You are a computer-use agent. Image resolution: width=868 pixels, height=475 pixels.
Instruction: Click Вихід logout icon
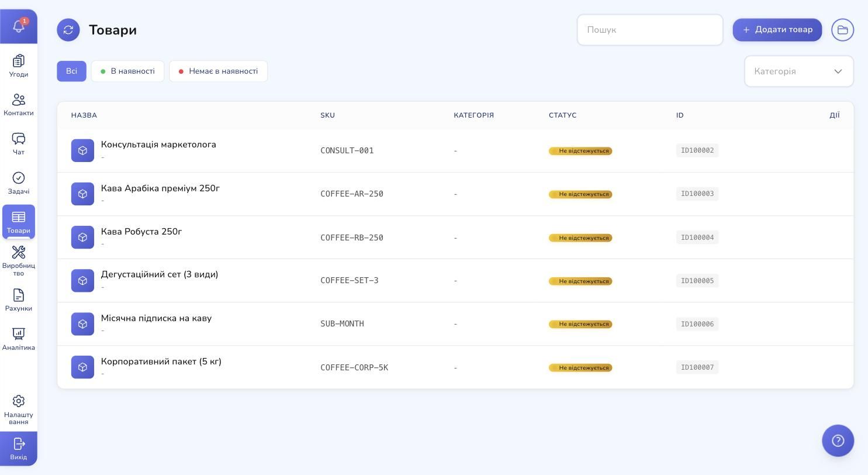pos(19,449)
